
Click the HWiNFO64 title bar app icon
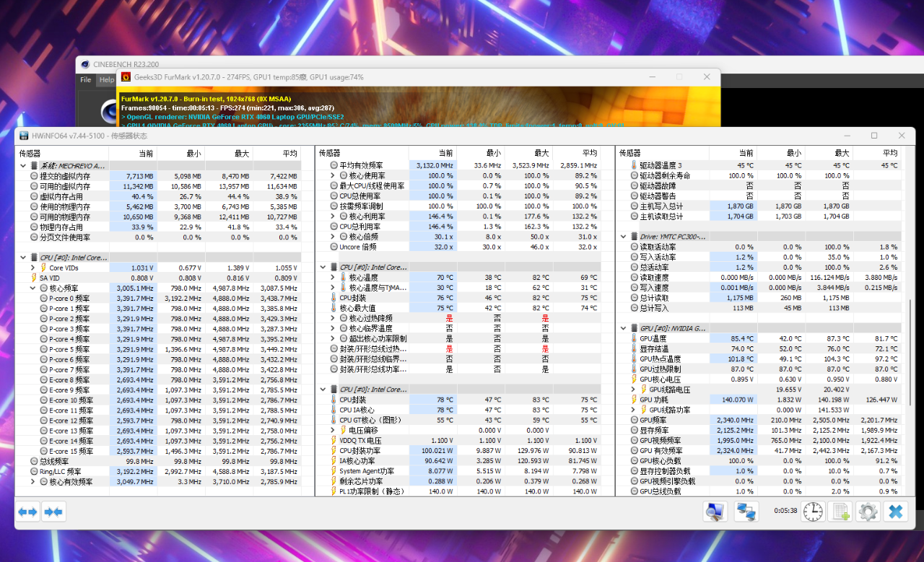[x=24, y=136]
